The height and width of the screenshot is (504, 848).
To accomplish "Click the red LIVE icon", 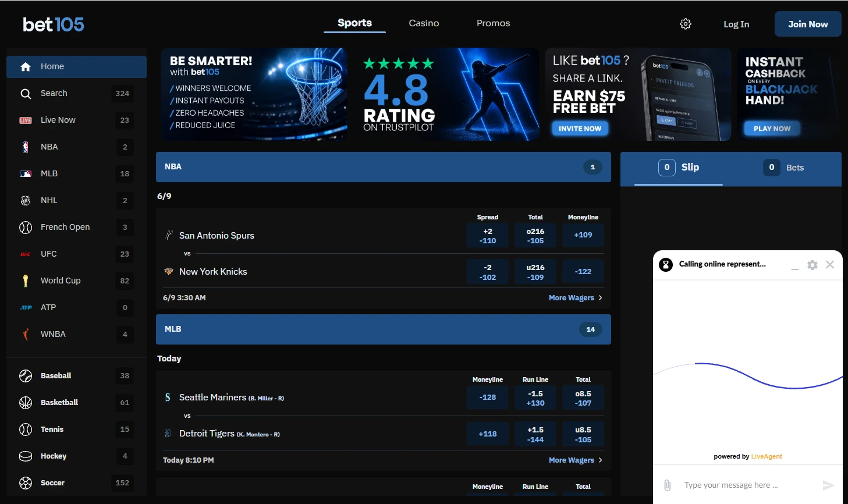I will pos(26,120).
